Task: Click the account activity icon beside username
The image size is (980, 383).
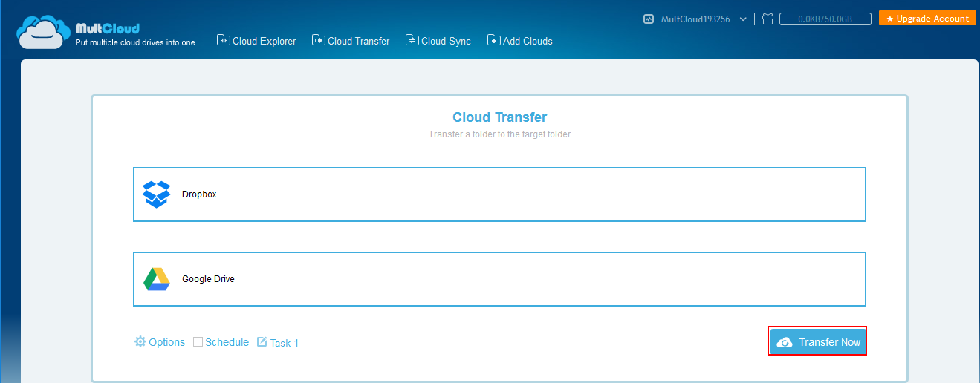Action: [649, 19]
